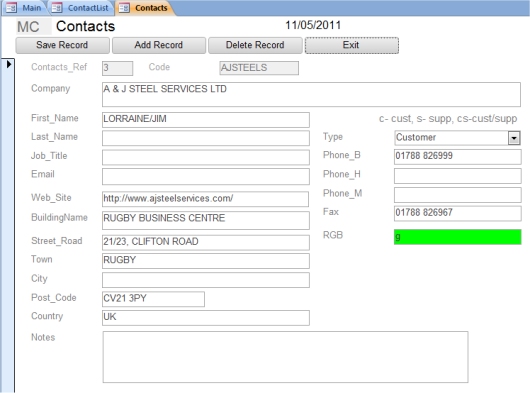Click the date 11/05/2011
Viewport: 530px width, 393px height.
pos(313,25)
